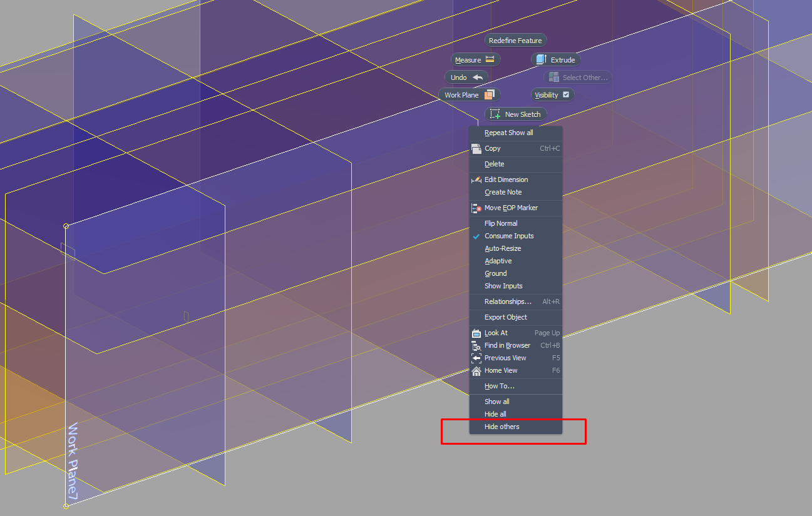The height and width of the screenshot is (516, 812).
Task: Open the How To help entry
Action: (x=499, y=387)
